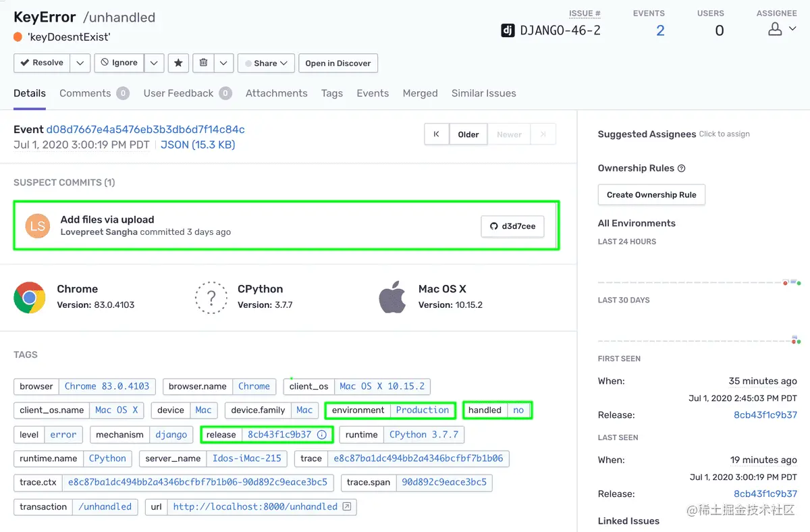810x532 pixels.
Task: Open the User Feedback tab
Action: tap(188, 93)
